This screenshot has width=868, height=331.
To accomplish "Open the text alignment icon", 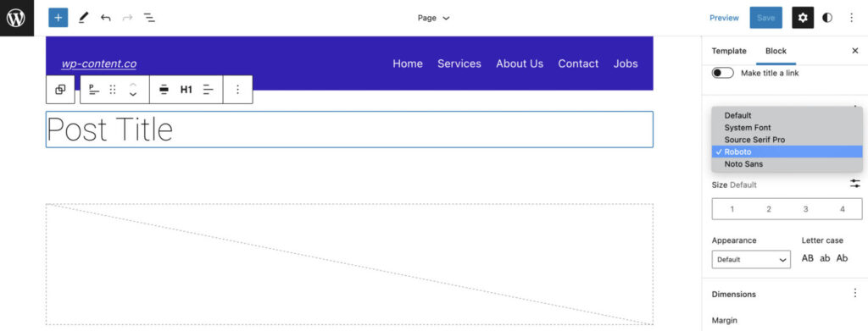I will click(x=209, y=90).
